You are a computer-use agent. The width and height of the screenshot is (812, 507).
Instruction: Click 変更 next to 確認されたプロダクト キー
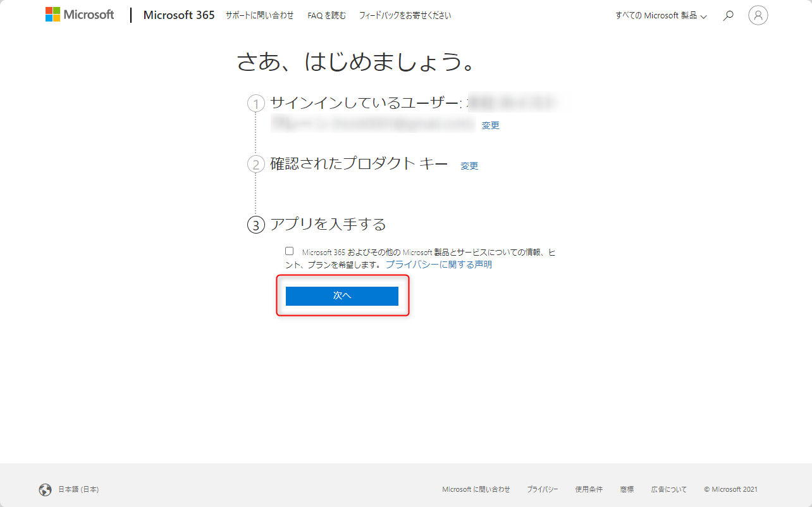click(x=469, y=166)
